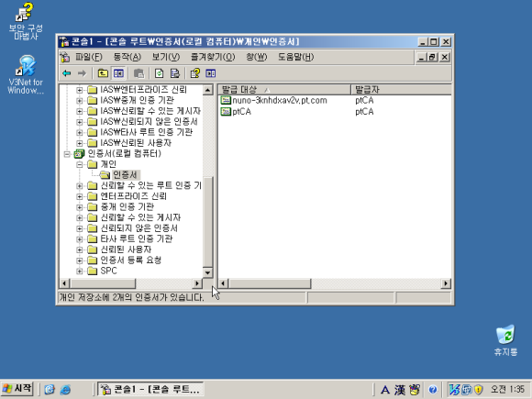The width and height of the screenshot is (532, 399).
Task: Expand the 중개 인증 기관 node
Action: [80, 207]
